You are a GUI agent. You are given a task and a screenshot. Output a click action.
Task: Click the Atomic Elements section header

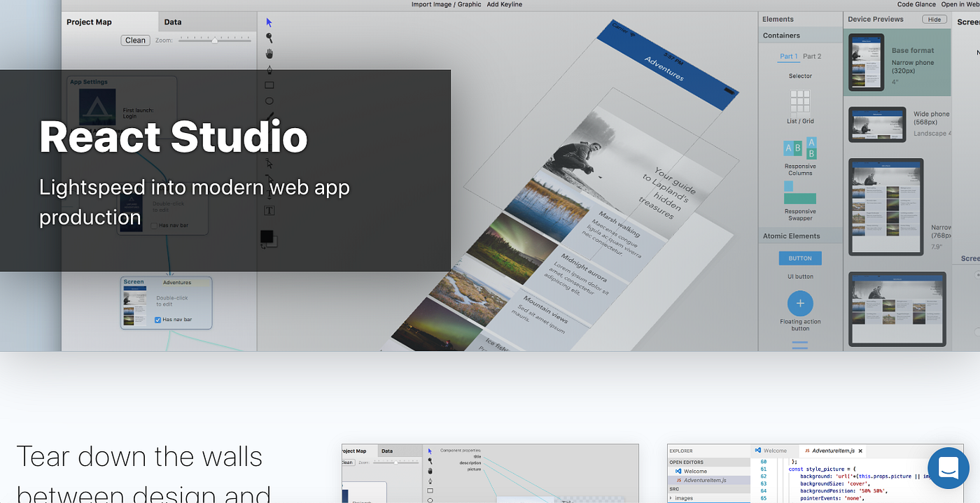pos(801,236)
